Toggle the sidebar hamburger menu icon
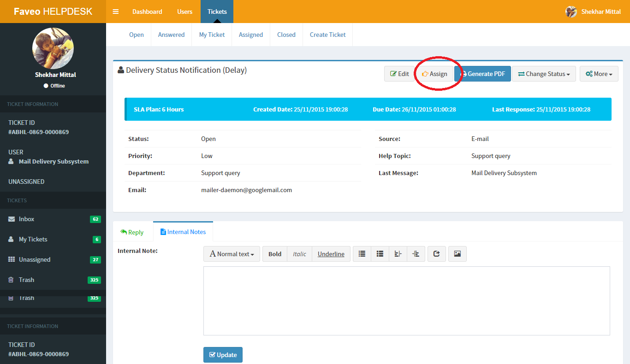The width and height of the screenshot is (630, 364). click(x=116, y=12)
